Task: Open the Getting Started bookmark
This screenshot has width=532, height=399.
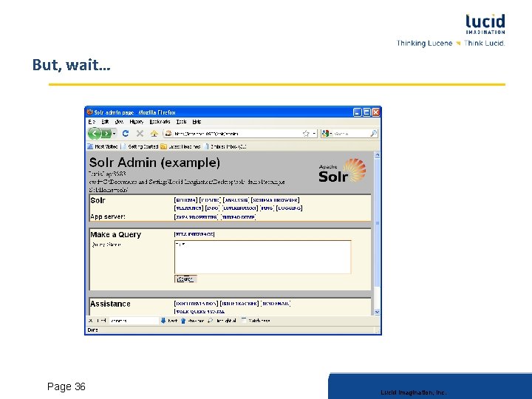Action: pyautogui.click(x=140, y=146)
